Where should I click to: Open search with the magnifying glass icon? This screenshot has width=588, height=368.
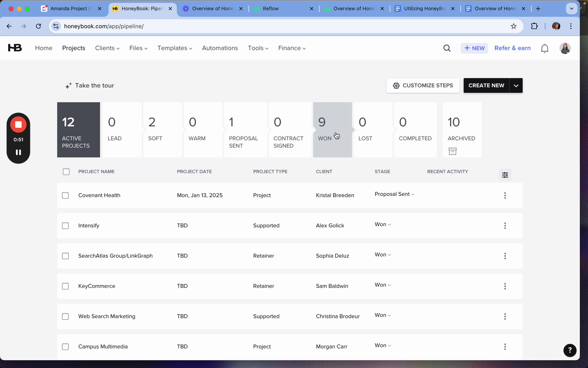(x=447, y=48)
